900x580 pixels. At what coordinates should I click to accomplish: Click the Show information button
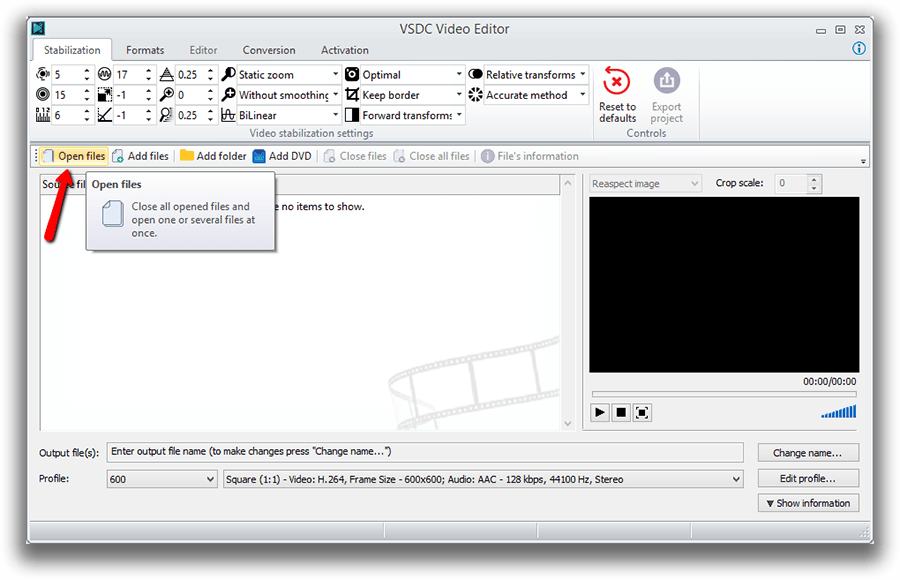(x=808, y=503)
